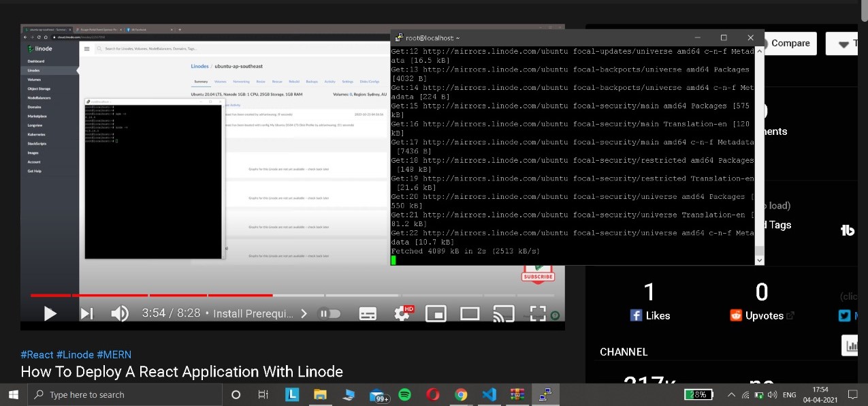Open Opera browser from taskbar
Image resolution: width=868 pixels, height=406 pixels.
(433, 394)
